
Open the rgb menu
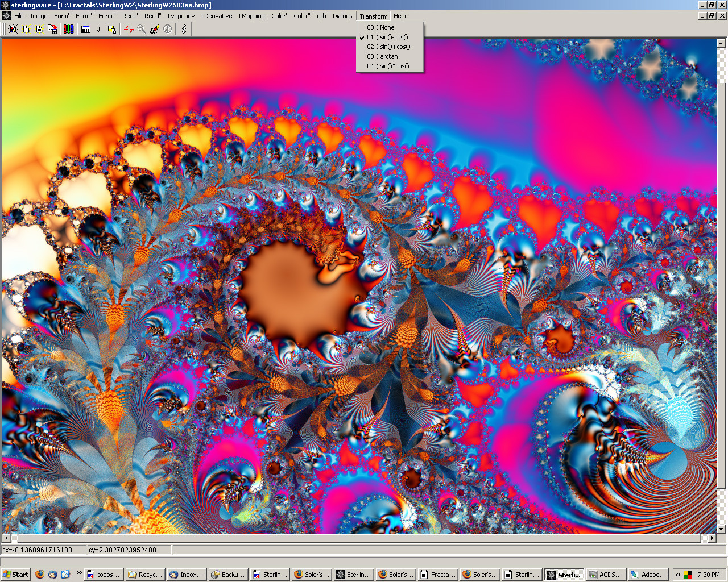click(x=321, y=16)
